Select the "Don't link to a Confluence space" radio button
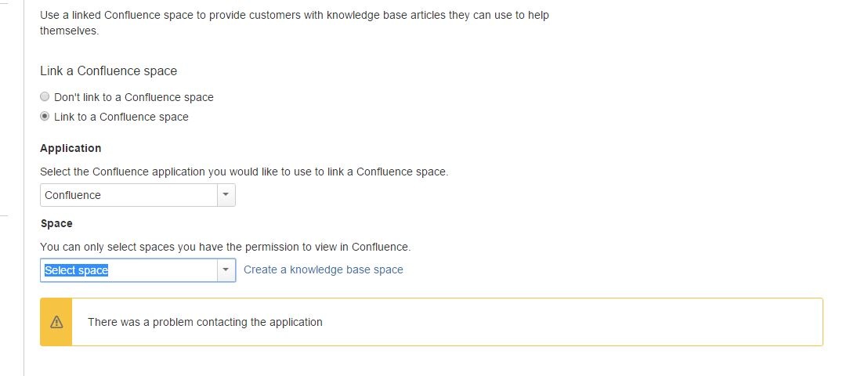 (45, 97)
